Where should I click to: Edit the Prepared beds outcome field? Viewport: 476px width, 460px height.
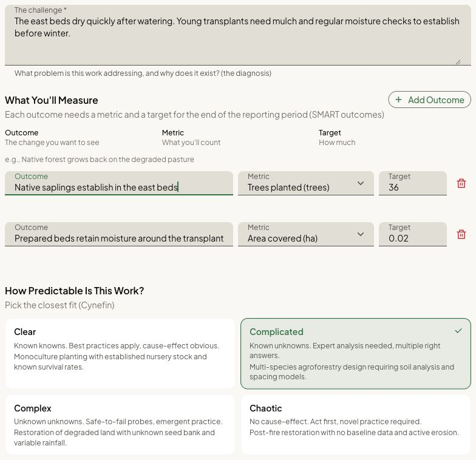119,234
